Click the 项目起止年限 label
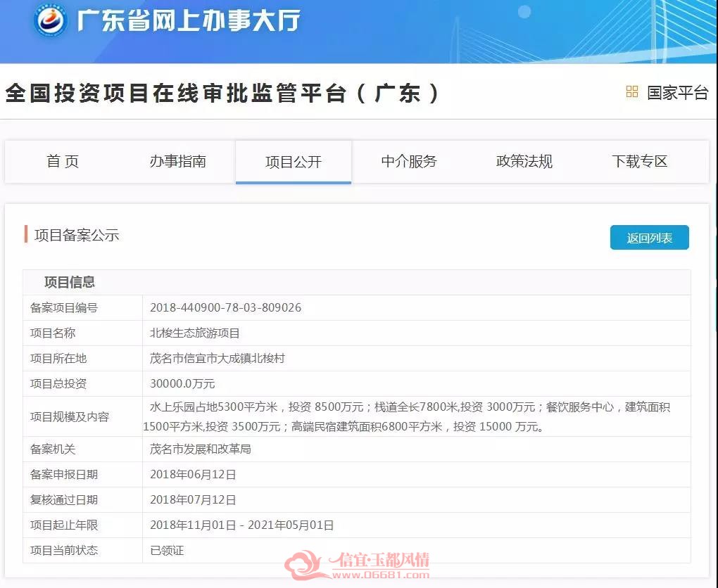The height and width of the screenshot is (588, 718). pos(64,525)
